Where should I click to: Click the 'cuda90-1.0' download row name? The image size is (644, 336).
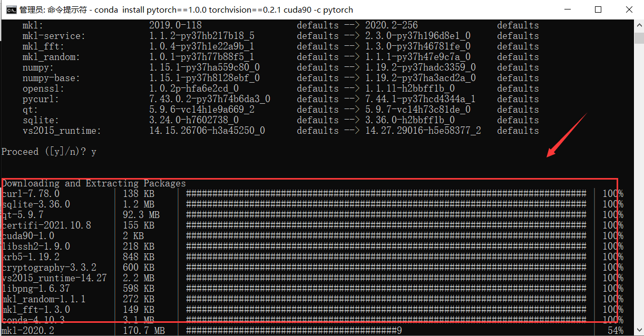28,236
